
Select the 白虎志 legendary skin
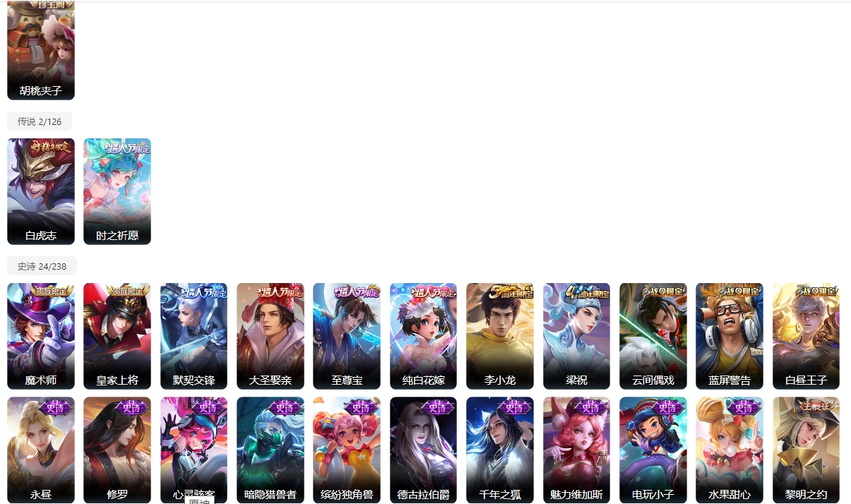pyautogui.click(x=41, y=191)
